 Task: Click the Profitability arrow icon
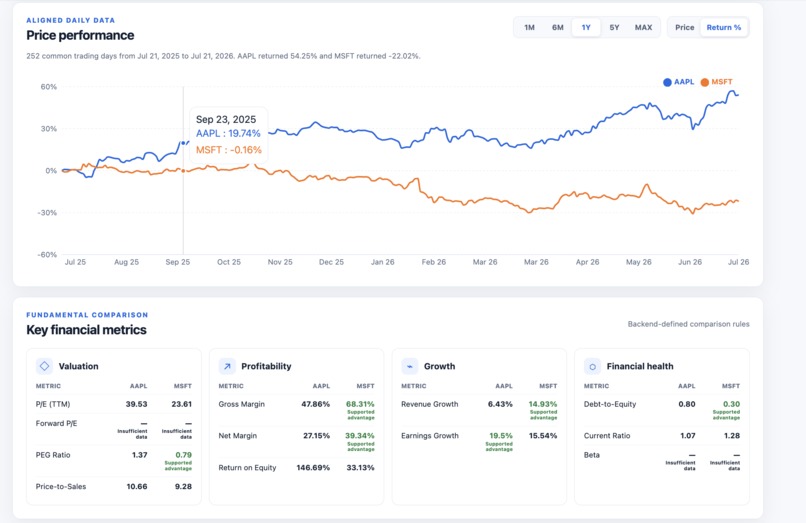pos(227,366)
